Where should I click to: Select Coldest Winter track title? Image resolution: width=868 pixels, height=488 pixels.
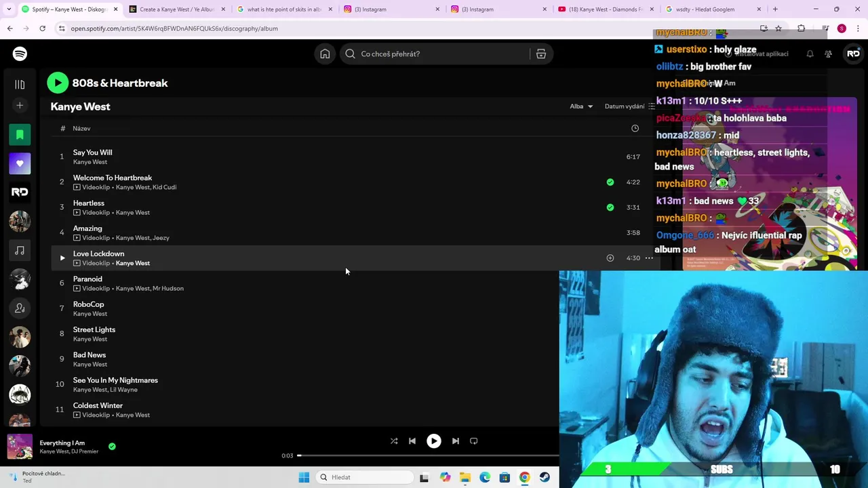click(x=98, y=405)
